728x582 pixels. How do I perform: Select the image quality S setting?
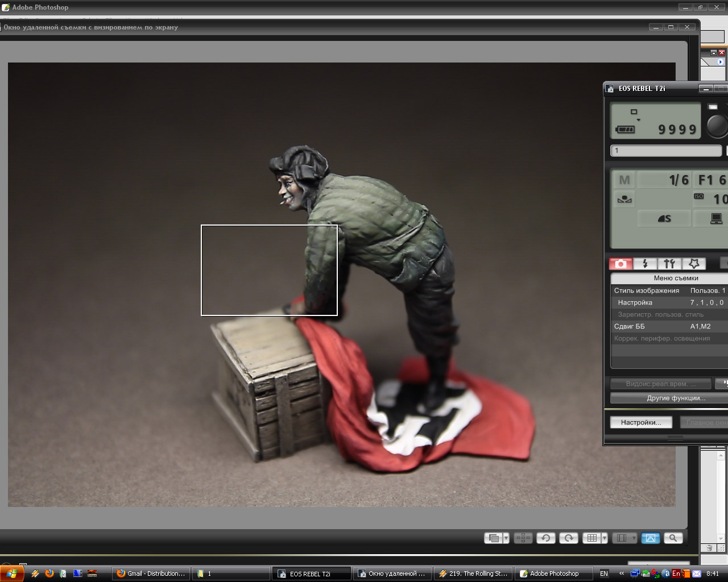[664, 218]
